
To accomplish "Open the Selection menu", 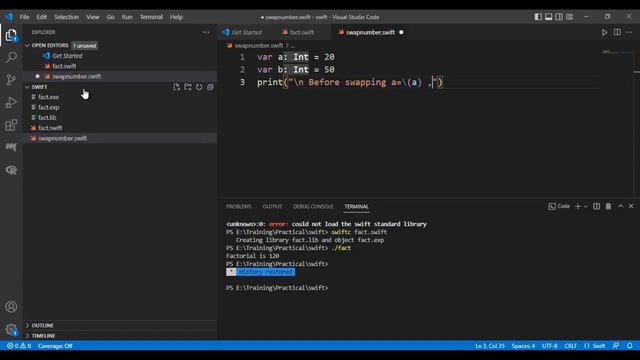I will pyautogui.click(x=67, y=17).
